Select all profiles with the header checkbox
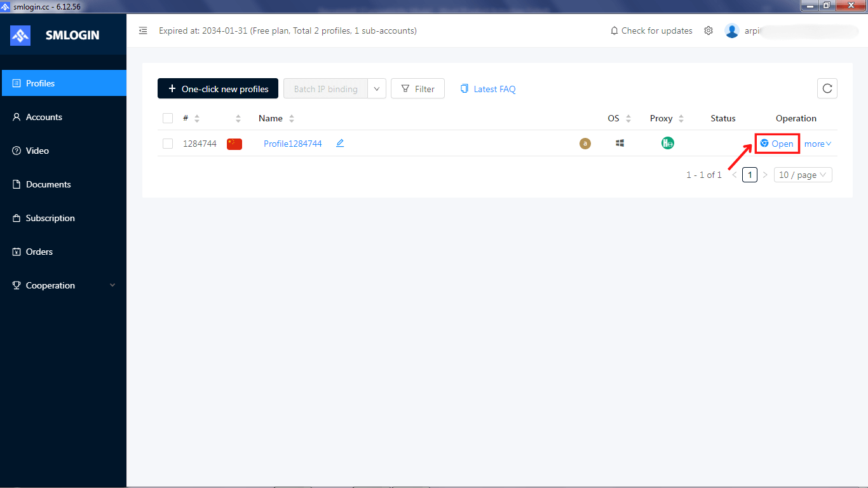Image resolution: width=868 pixels, height=488 pixels. [x=168, y=118]
